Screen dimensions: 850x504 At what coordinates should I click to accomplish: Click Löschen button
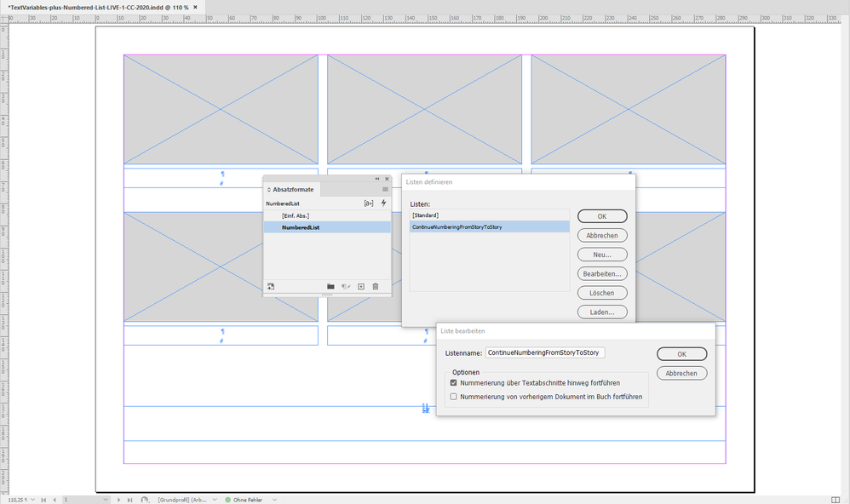click(x=602, y=293)
